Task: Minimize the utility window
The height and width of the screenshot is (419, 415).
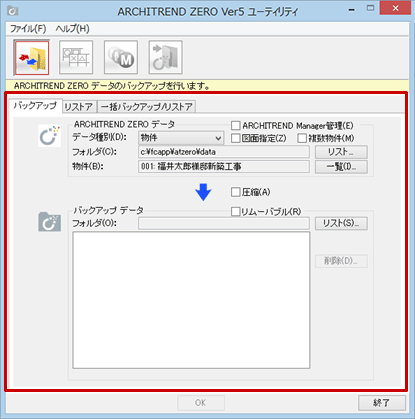Action: tap(352, 9)
